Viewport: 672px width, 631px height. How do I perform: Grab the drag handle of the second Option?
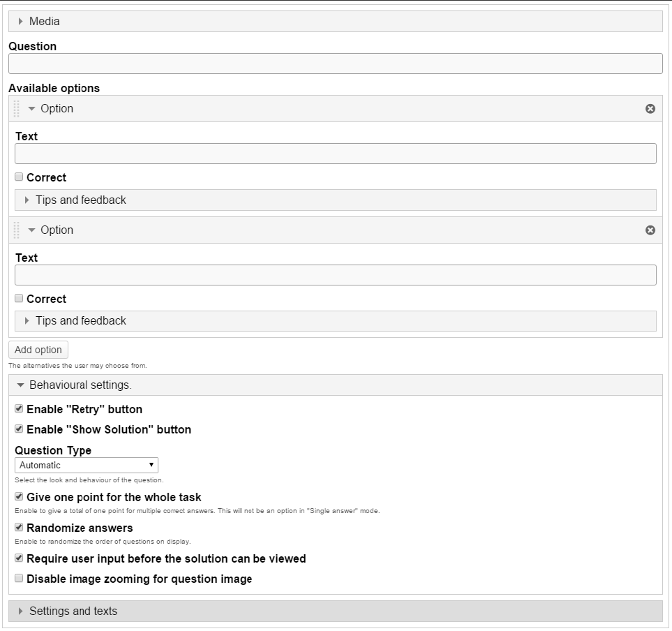point(17,230)
